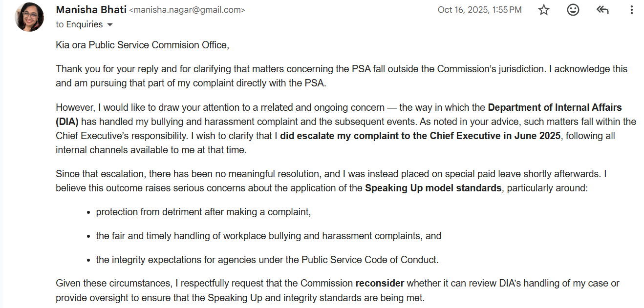The height and width of the screenshot is (308, 644).
Task: Click the 'protection from detriment' bullet point
Action: (204, 212)
